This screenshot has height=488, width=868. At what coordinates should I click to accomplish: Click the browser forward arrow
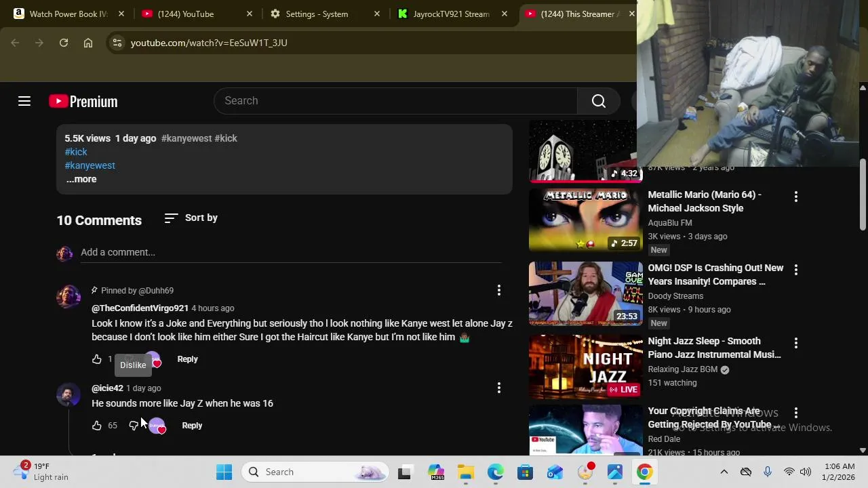[39, 43]
